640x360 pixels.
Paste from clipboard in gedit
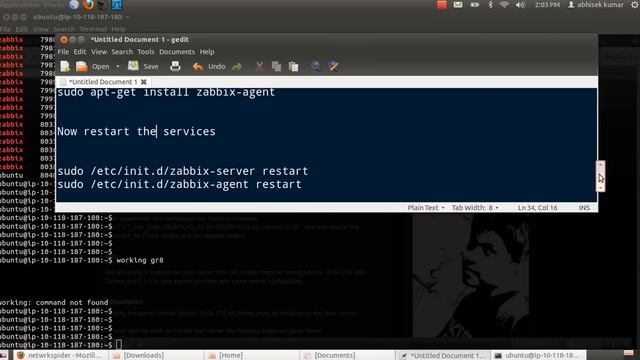(293, 66)
